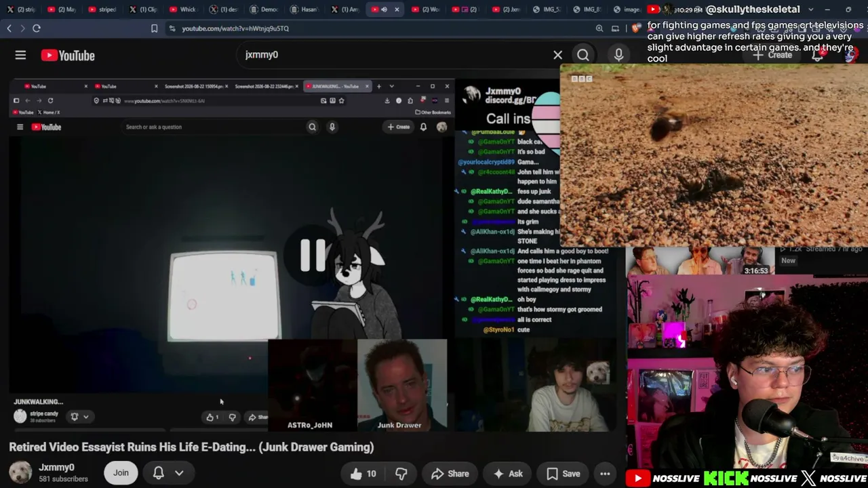Image resolution: width=868 pixels, height=488 pixels.
Task: Click inner browser's Other Bookmarks folder
Action: click(x=433, y=112)
